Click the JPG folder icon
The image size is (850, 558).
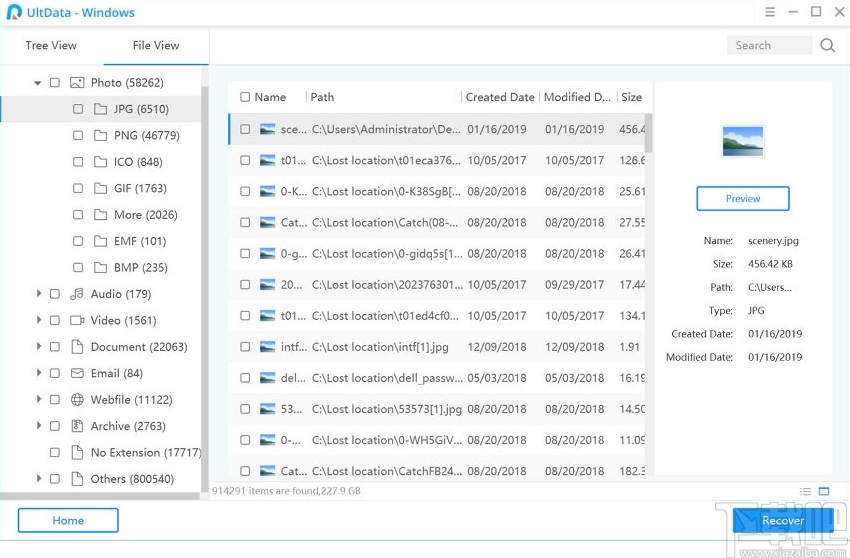(x=100, y=109)
